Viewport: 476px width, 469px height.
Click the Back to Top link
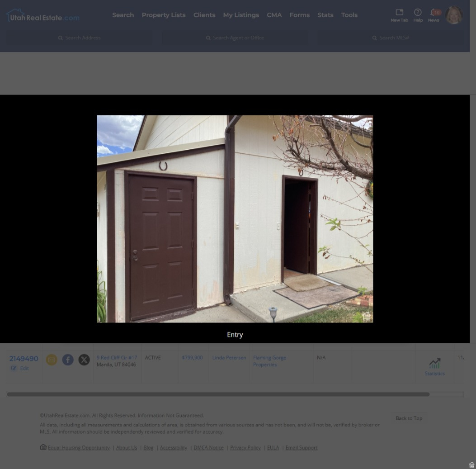click(409, 418)
